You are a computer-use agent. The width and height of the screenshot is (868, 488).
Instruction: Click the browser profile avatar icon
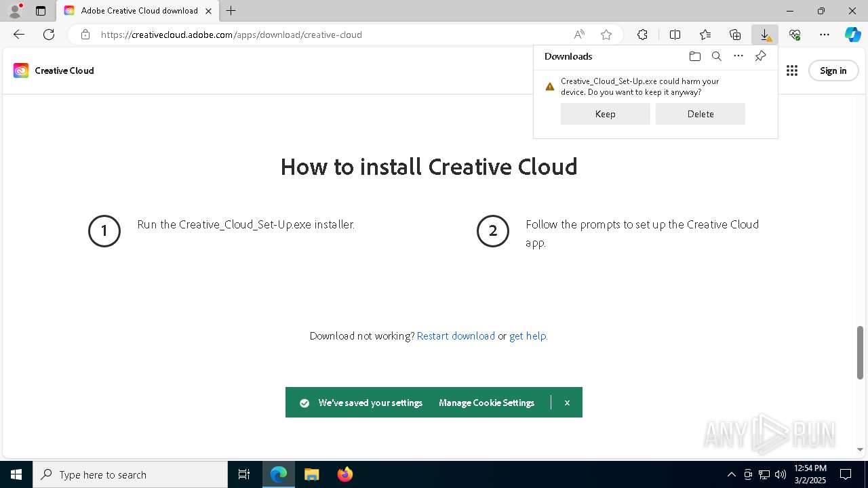click(x=15, y=11)
